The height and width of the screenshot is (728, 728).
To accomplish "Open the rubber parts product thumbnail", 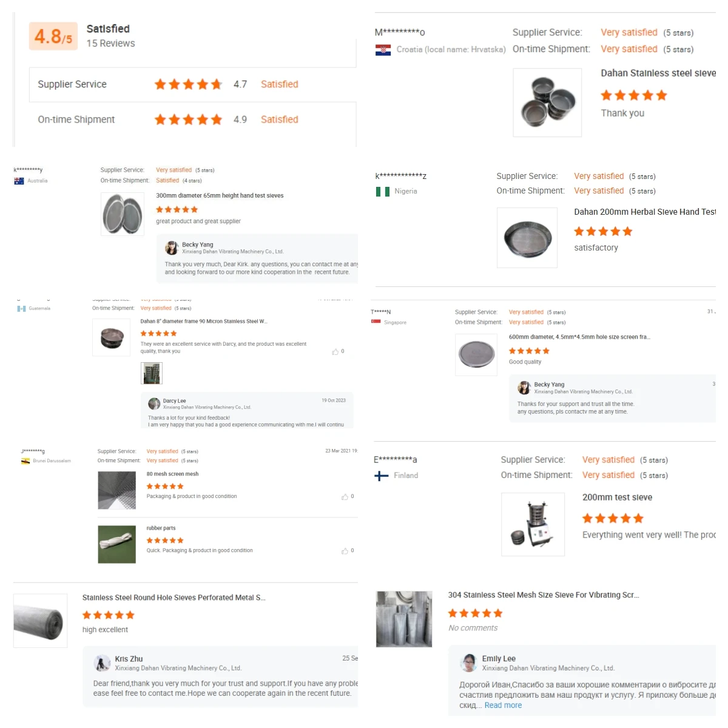I will [x=116, y=544].
